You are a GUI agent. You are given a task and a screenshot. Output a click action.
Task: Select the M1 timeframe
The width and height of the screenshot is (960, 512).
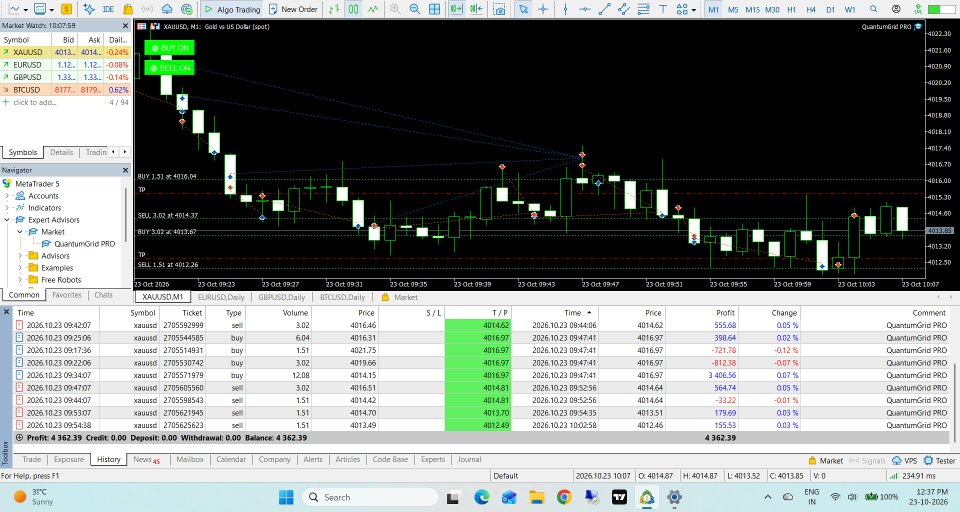pos(713,9)
